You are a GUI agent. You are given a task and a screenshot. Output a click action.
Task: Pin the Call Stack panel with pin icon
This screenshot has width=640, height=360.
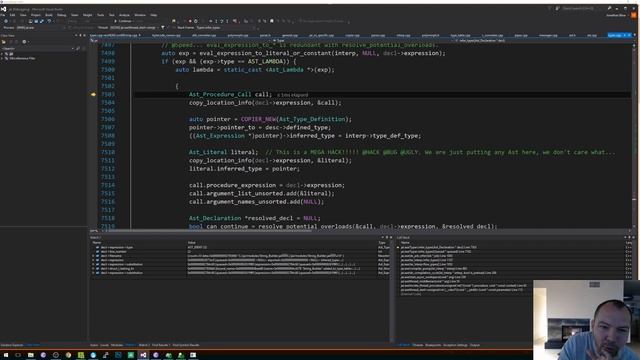[629, 237]
